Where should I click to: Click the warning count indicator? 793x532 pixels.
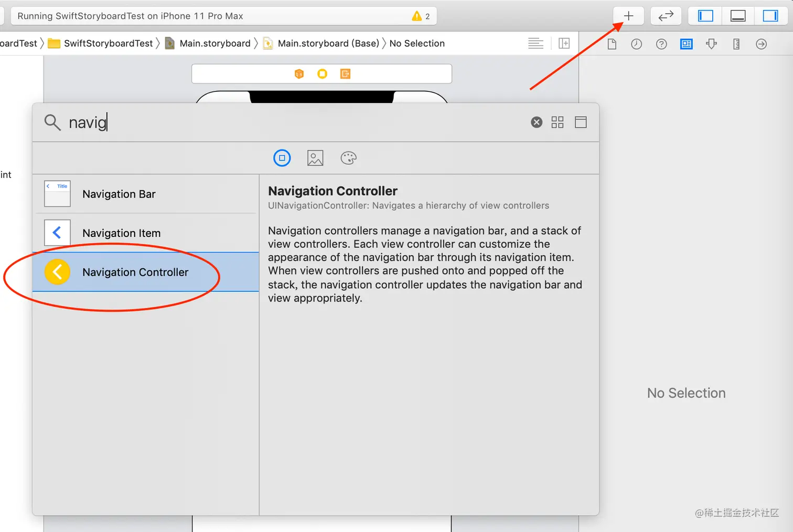click(x=421, y=16)
